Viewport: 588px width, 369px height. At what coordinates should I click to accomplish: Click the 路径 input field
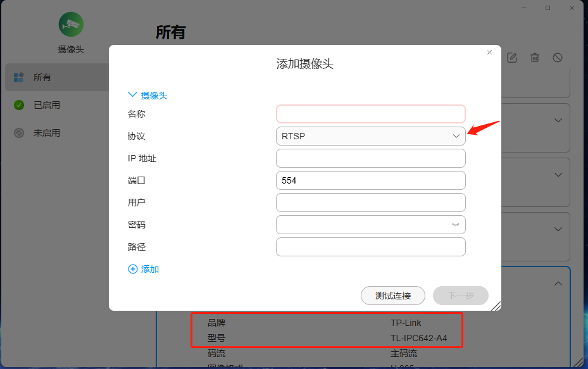[x=371, y=247]
